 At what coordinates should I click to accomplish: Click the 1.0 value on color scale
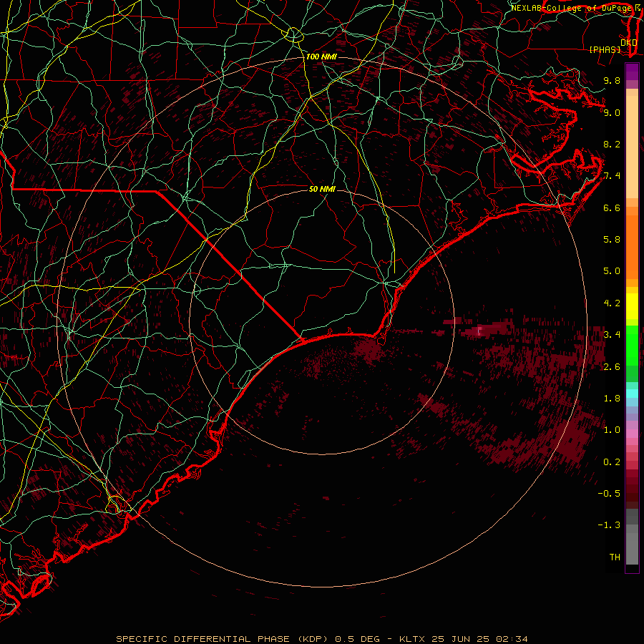pos(612,430)
